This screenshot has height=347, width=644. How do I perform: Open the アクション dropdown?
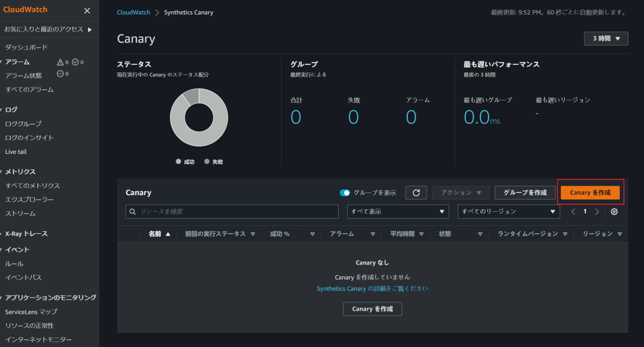click(x=460, y=193)
